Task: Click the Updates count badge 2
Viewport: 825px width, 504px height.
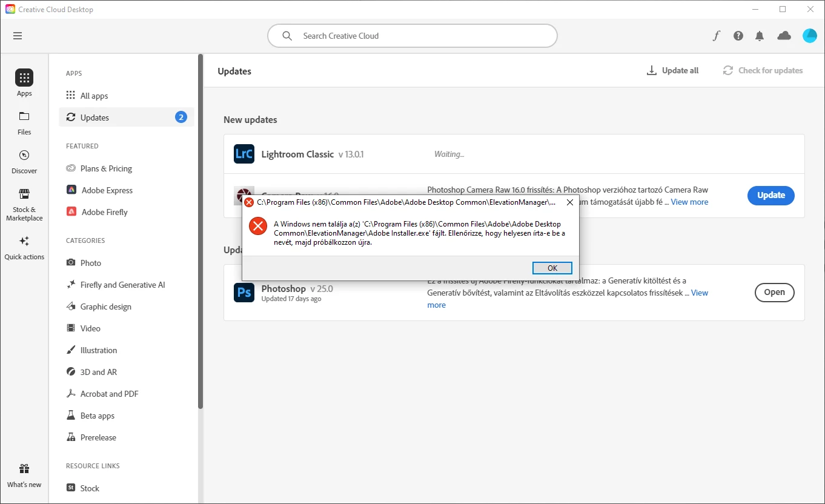Action: tap(181, 118)
